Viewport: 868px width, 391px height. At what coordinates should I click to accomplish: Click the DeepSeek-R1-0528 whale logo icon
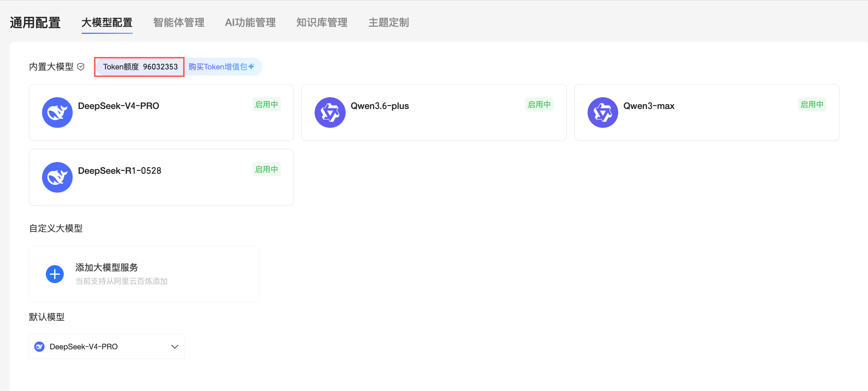57,177
